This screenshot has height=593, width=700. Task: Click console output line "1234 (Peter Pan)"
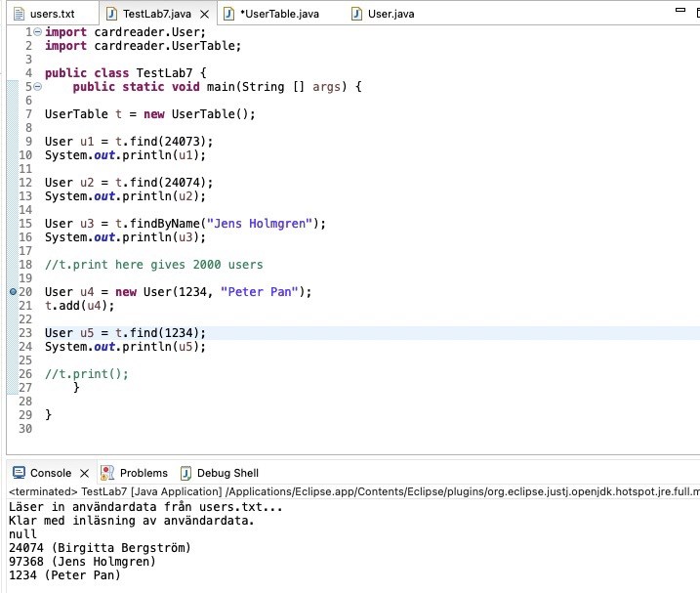(64, 575)
